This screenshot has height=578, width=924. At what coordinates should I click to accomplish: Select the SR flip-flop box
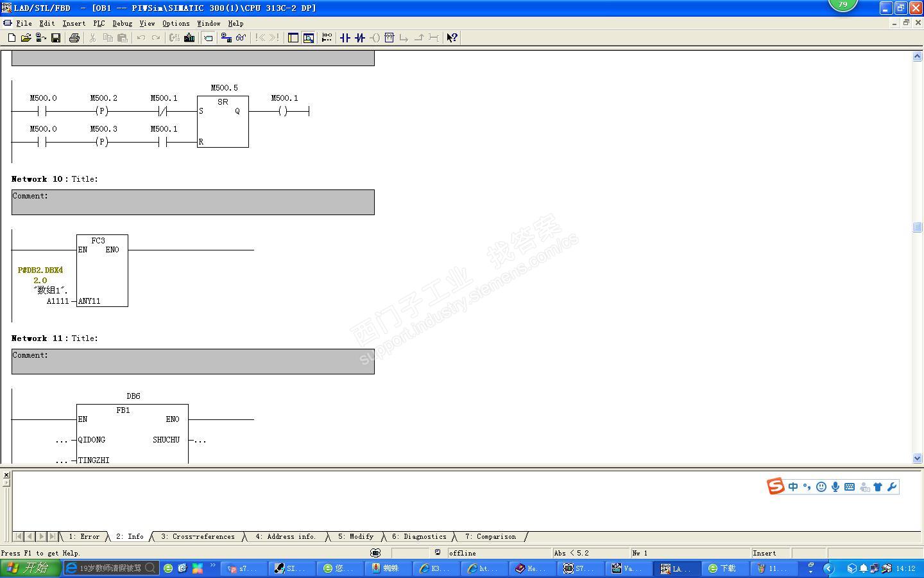click(223, 121)
